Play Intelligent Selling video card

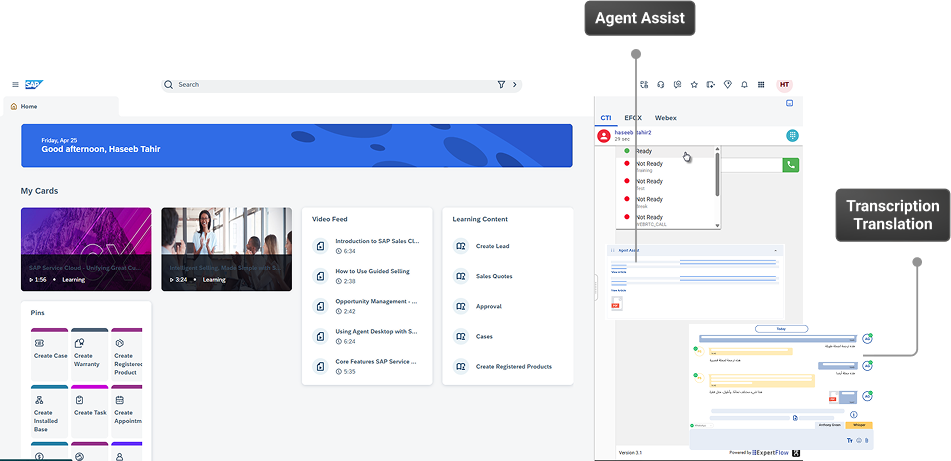(226, 249)
